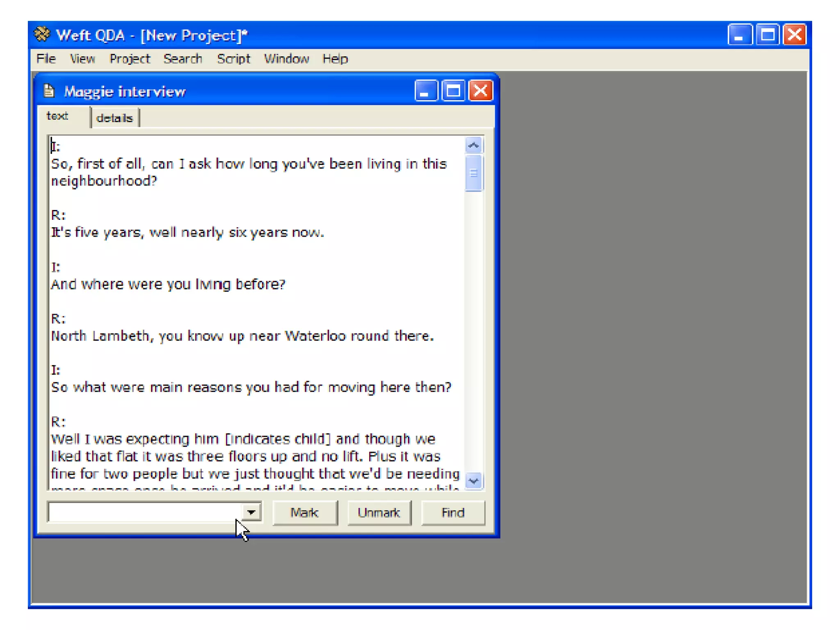Click the text "And where were you living before?"

[168, 284]
